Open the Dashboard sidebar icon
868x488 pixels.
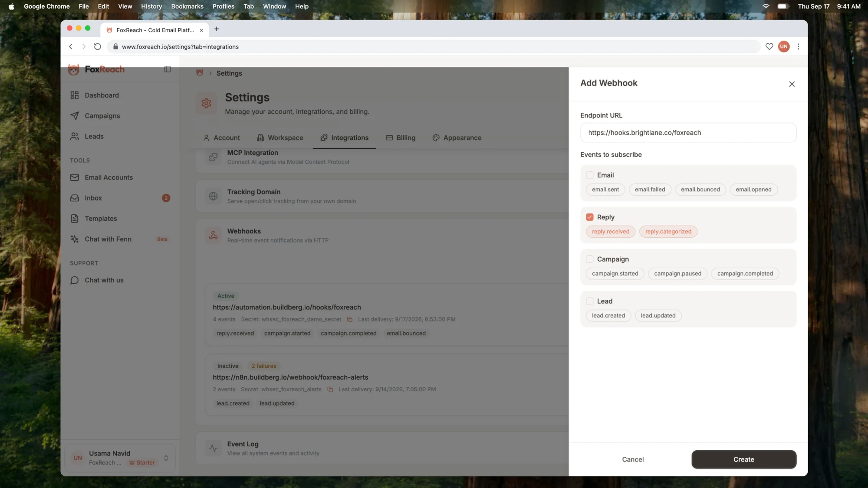tap(75, 95)
